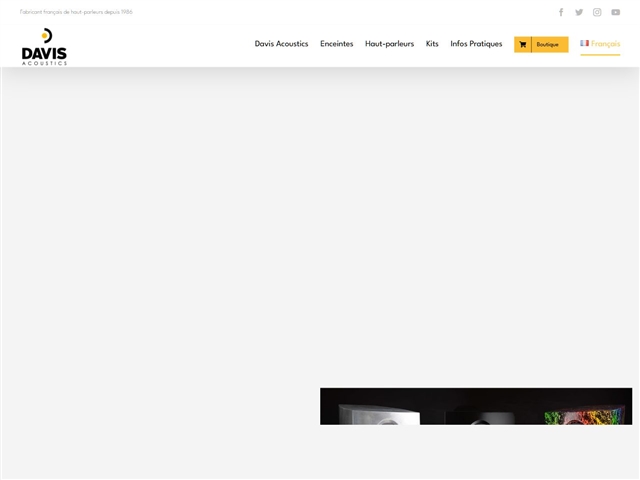Click the shopping cart icon
Screen dimensions: 640x480
522,44
